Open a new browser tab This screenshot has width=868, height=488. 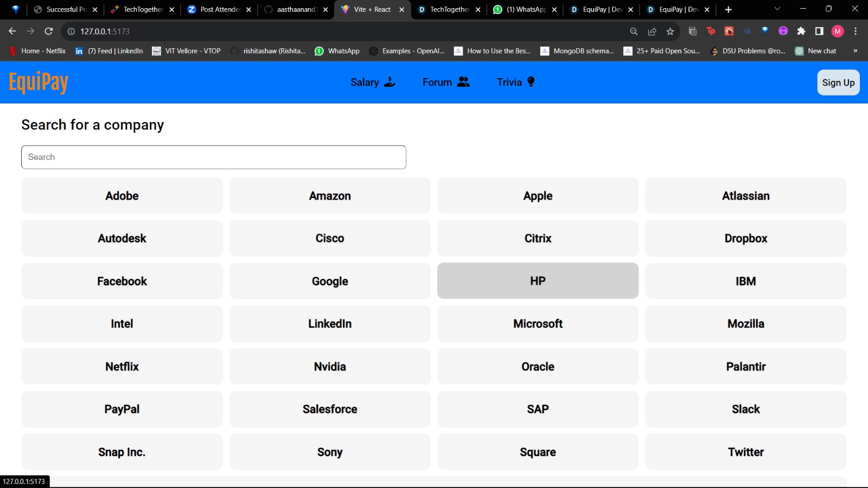coord(728,9)
